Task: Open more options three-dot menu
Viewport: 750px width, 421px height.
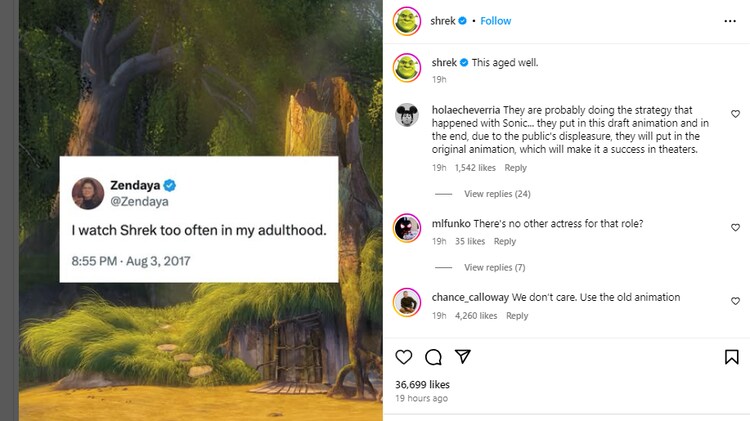Action: [729, 21]
